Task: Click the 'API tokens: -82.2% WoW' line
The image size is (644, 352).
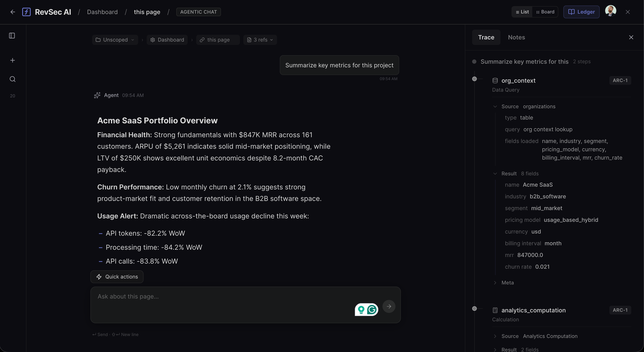Action: click(x=145, y=233)
